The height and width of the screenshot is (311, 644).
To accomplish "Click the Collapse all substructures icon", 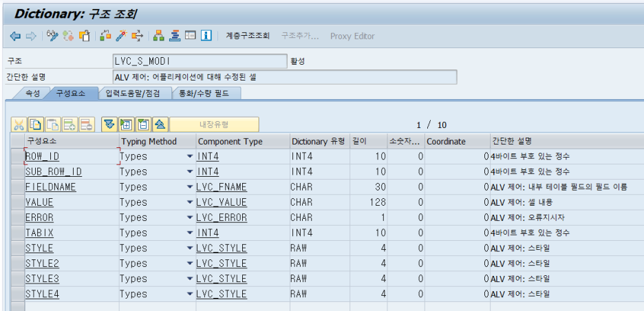I will click(x=160, y=124).
